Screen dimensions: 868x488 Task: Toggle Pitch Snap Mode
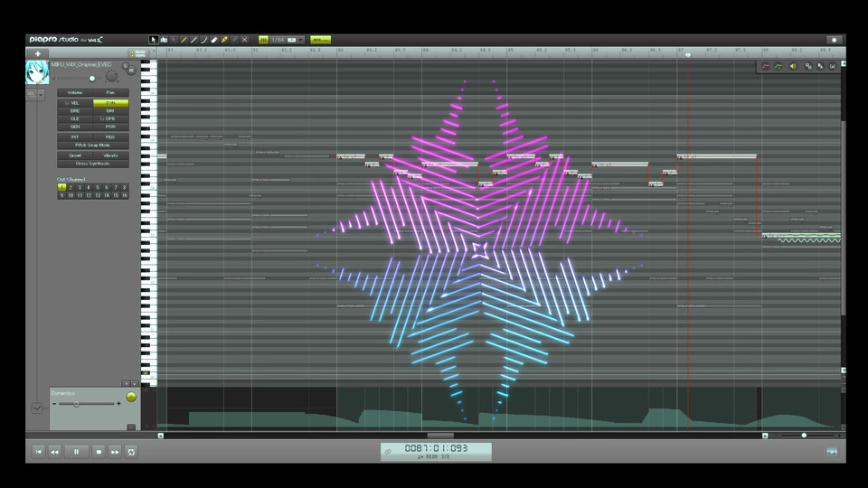click(93, 145)
